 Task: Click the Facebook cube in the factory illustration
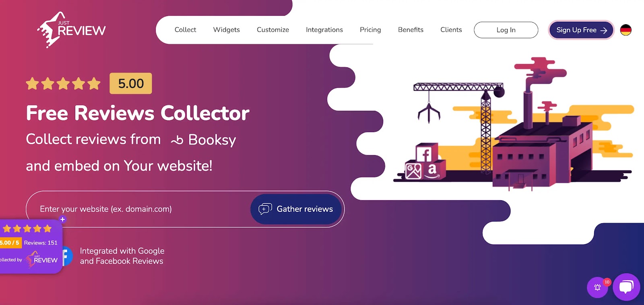[426, 153]
